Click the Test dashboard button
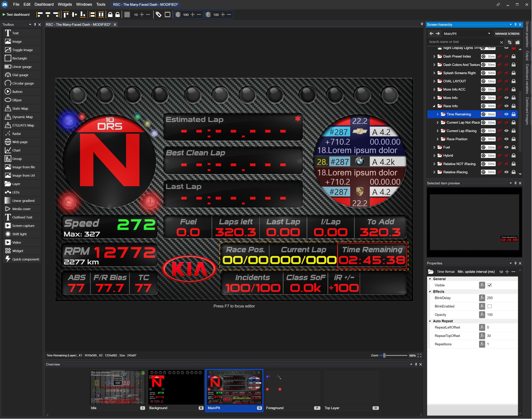Viewport: 532px width, 420px height. pyautogui.click(x=16, y=14)
